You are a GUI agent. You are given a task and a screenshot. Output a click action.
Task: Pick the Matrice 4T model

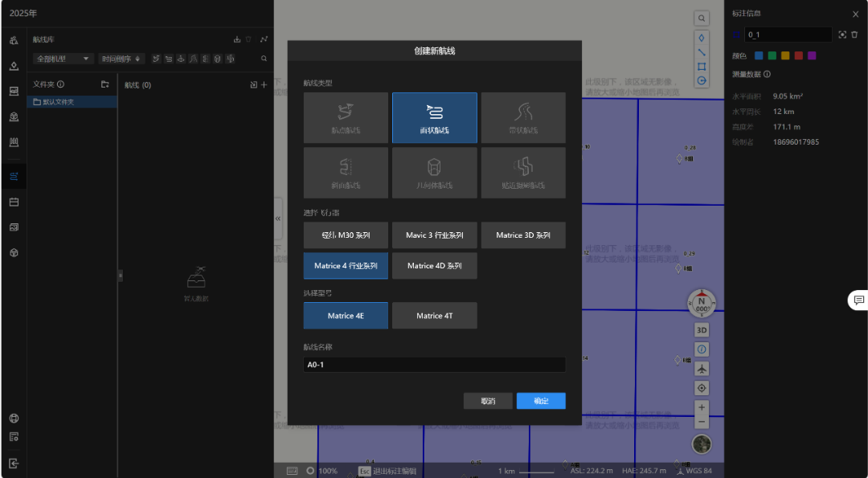[435, 316]
